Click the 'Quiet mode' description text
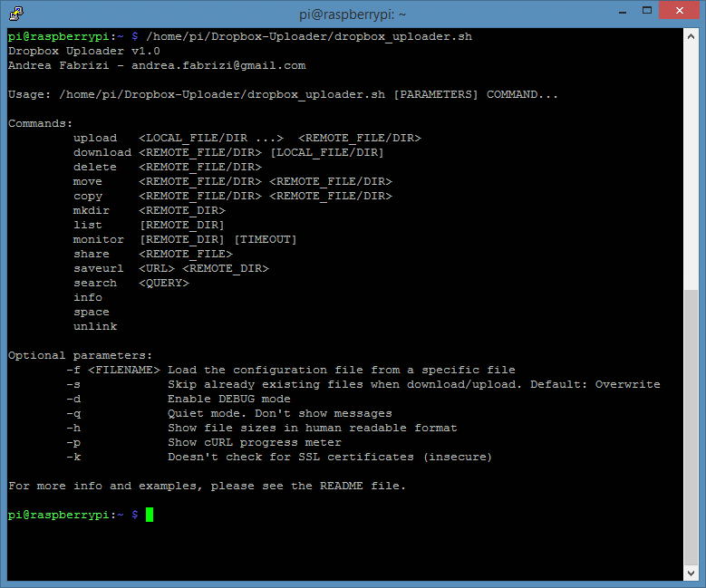Viewport: 706px width, 588px height. point(280,413)
